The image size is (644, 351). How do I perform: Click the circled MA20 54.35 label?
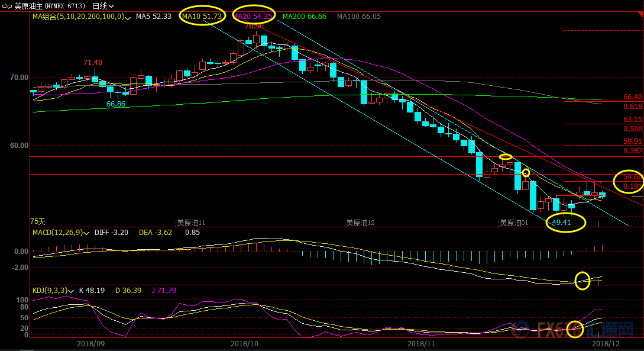click(254, 17)
